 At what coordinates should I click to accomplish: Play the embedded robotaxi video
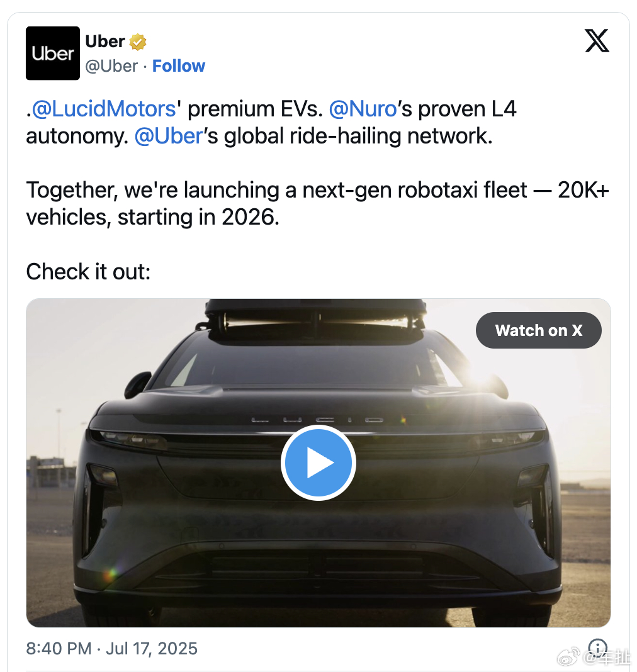[x=318, y=463]
